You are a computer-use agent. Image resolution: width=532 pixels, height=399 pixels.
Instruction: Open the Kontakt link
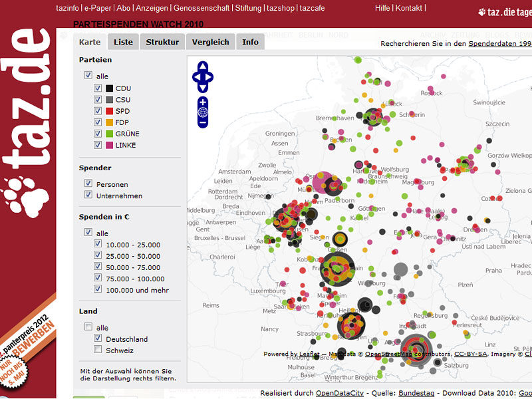pyautogui.click(x=409, y=8)
